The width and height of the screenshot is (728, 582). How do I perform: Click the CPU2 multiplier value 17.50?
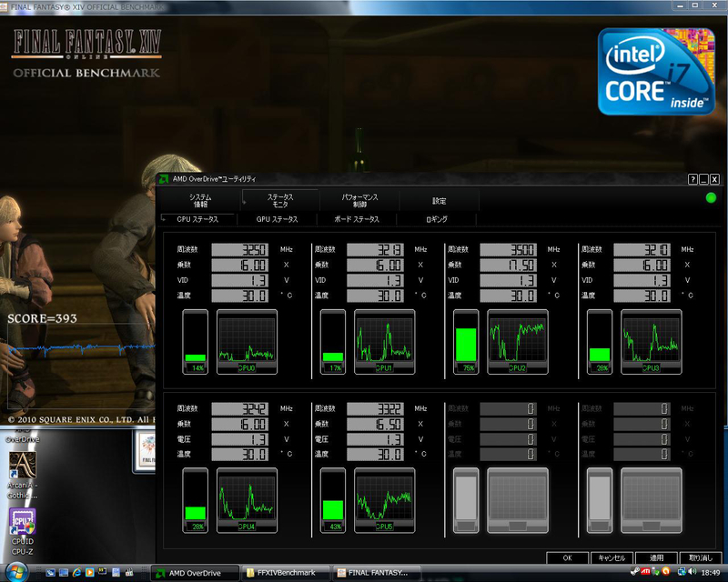[x=508, y=265]
